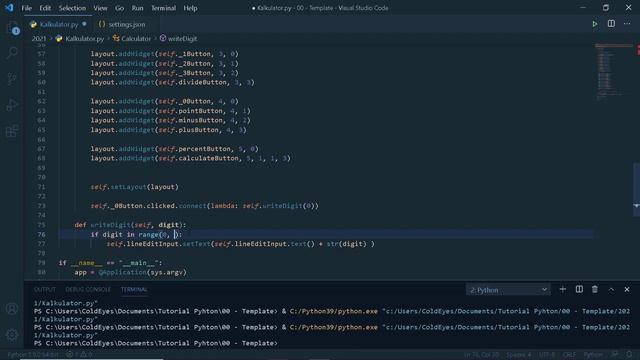Switch to the TERMINAL panel tab
This screenshot has width=640, height=360.
(x=134, y=289)
